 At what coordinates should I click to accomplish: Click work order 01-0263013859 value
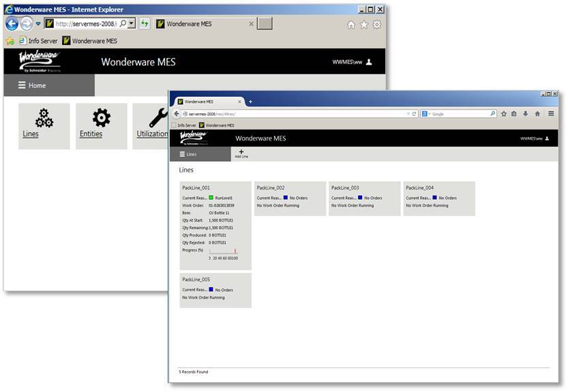(x=222, y=205)
